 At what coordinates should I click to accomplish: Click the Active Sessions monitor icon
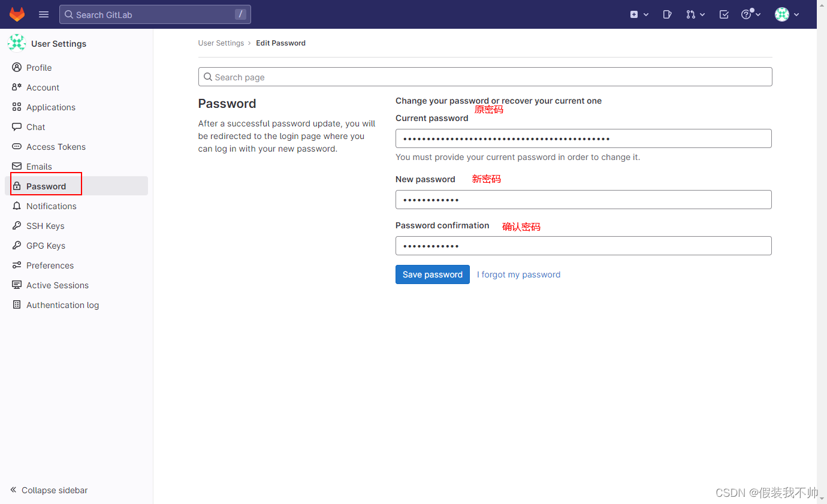coord(17,285)
